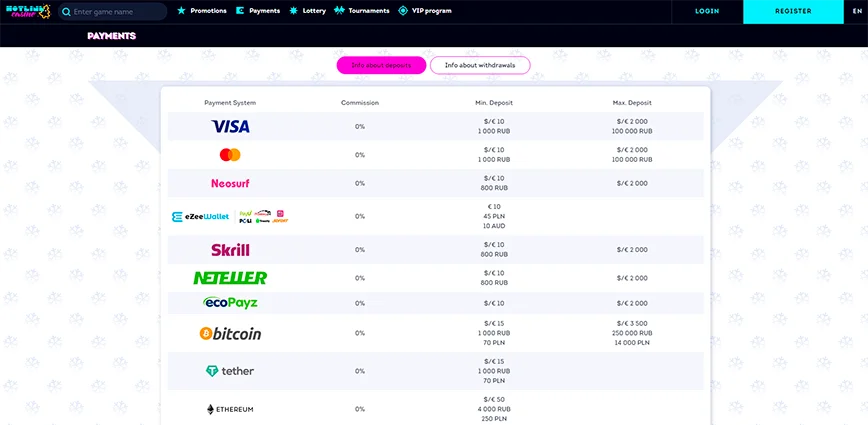Click the NETELLER logo

[230, 278]
